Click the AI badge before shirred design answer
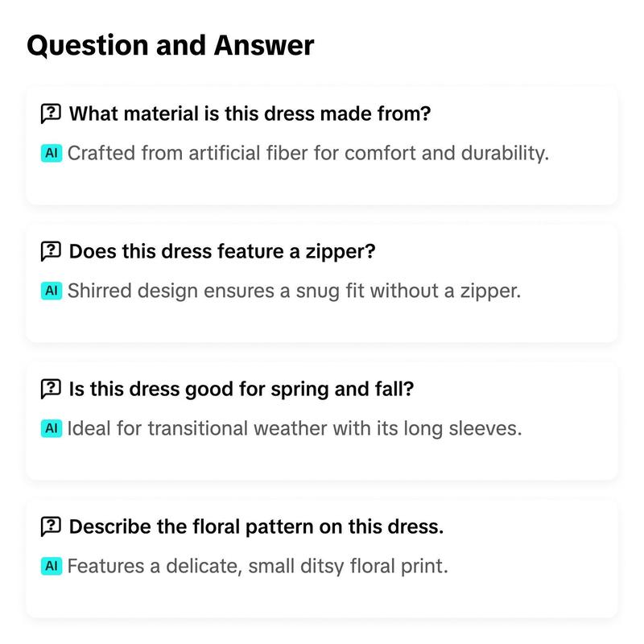 coord(52,291)
